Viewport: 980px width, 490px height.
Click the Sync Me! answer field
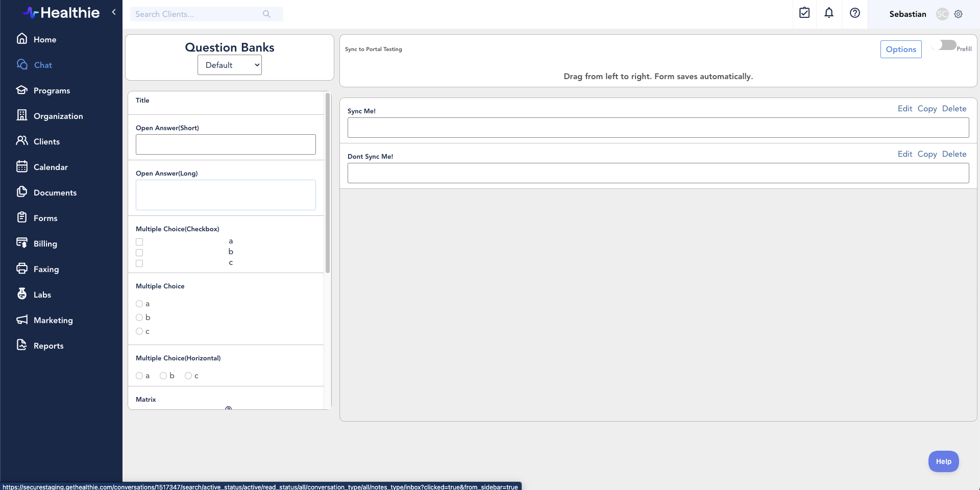pos(658,128)
